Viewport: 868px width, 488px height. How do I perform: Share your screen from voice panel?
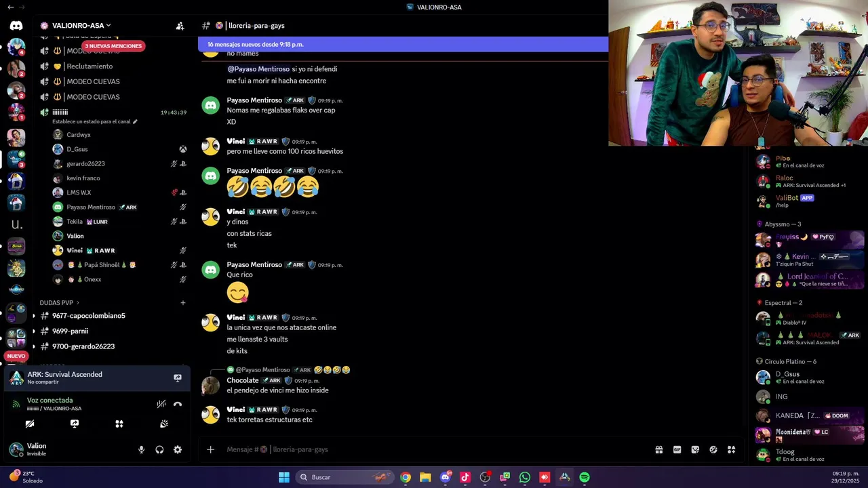[75, 424]
